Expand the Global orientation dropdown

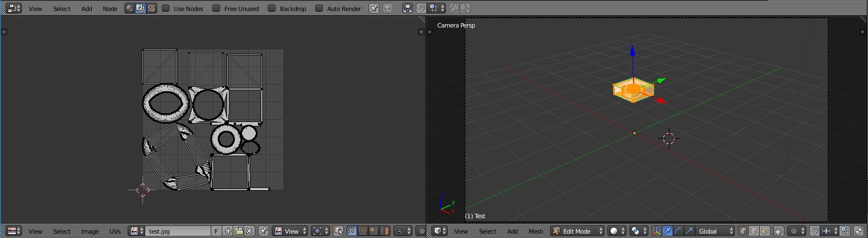tap(715, 231)
